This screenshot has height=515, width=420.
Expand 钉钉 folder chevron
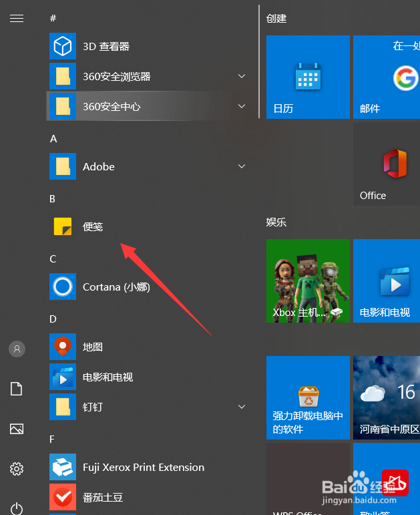[x=242, y=407]
